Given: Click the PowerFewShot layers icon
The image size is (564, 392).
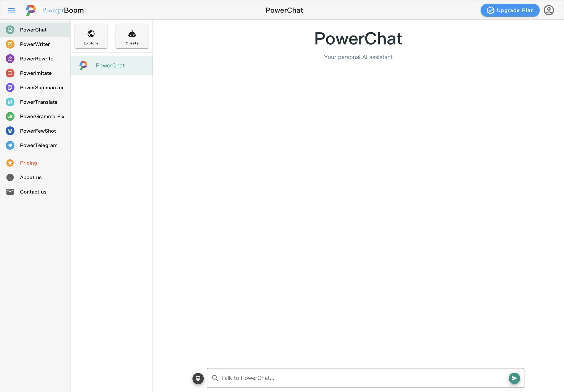Looking at the screenshot, I should (x=10, y=131).
